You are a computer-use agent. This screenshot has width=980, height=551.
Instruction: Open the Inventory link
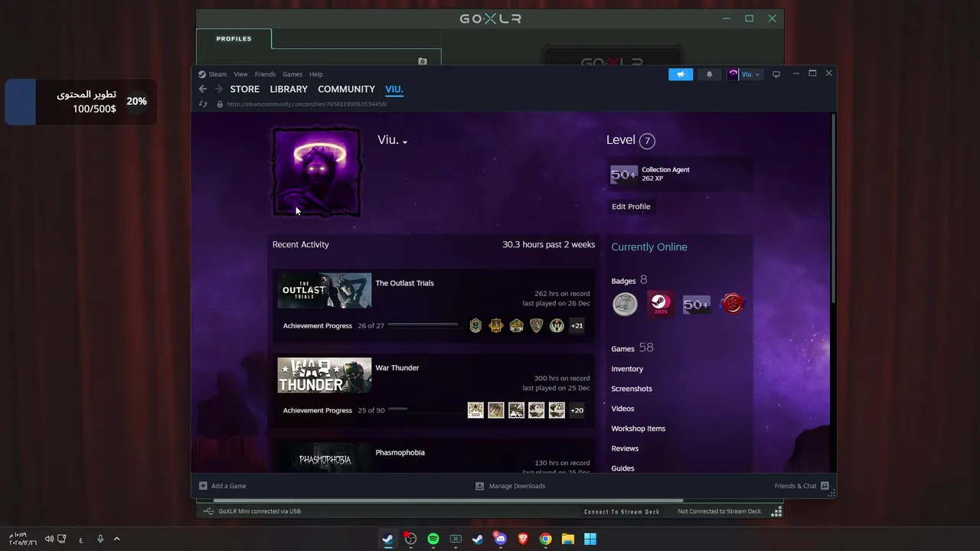(627, 369)
